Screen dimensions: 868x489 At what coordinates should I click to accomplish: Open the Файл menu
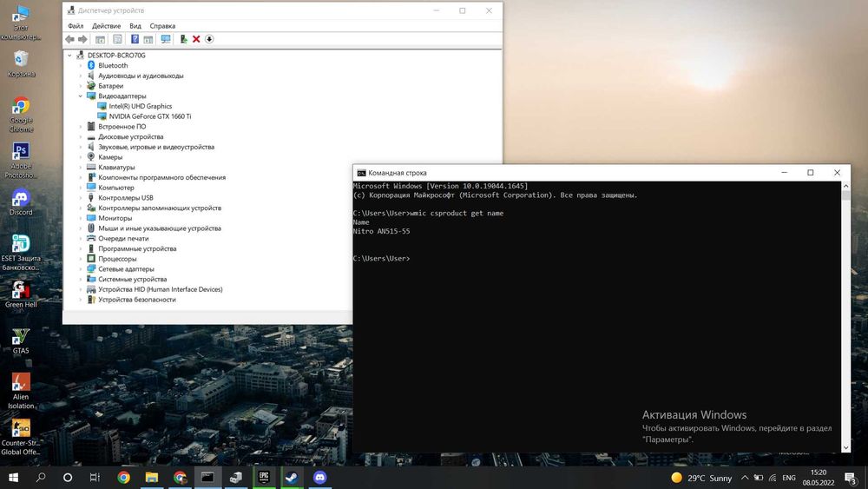click(x=76, y=26)
